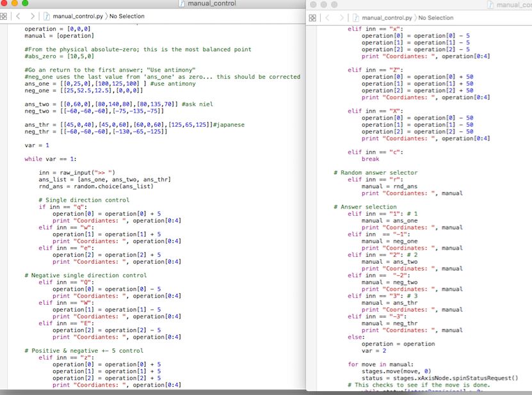Click the document proxy icon in the right title bar
This screenshot has width=532, height=395.
pos(490,4)
